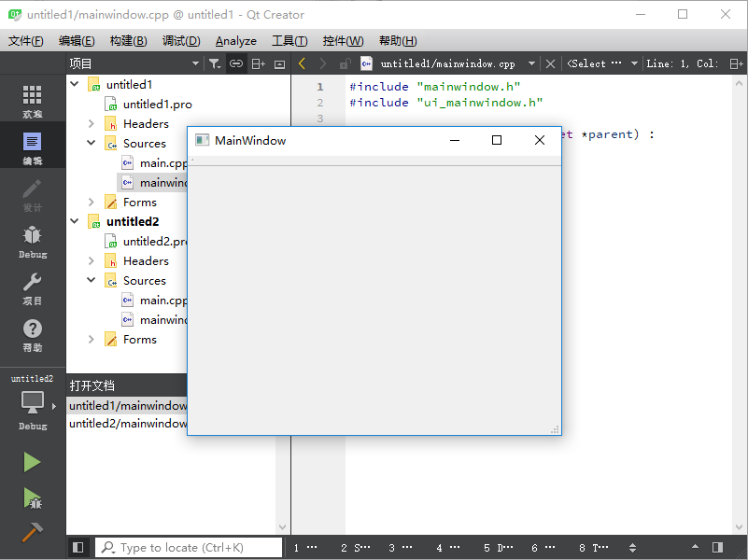Select main.cpp under untitled2 Sources
Viewport: 748px width, 560px height.
tap(163, 301)
